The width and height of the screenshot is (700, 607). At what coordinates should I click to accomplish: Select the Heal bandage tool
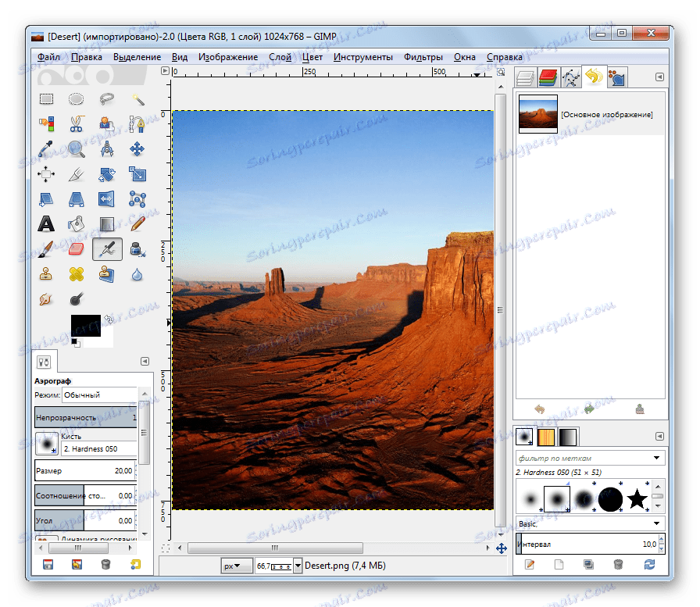[x=77, y=274]
